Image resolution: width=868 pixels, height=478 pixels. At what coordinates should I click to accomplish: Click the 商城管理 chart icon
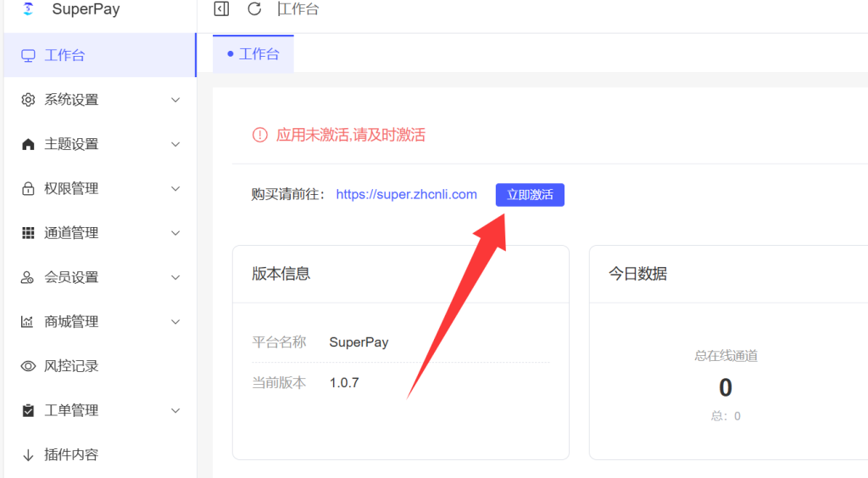pyautogui.click(x=28, y=322)
